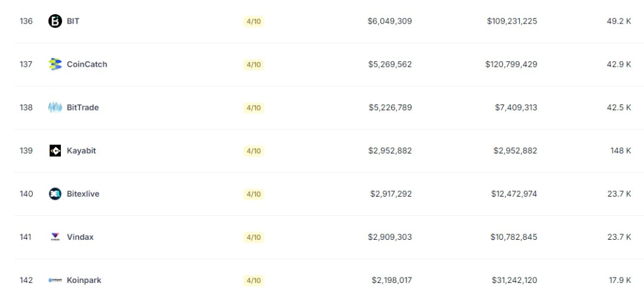This screenshot has height=300, width=644.
Task: Select the $6,049,309 volume cell for BIT
Action: (x=390, y=21)
